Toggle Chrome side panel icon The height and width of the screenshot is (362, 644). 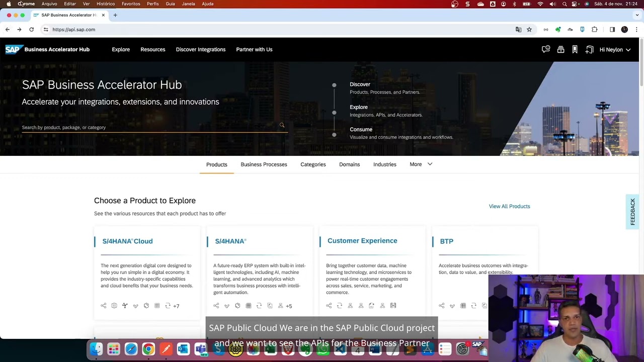point(612,30)
